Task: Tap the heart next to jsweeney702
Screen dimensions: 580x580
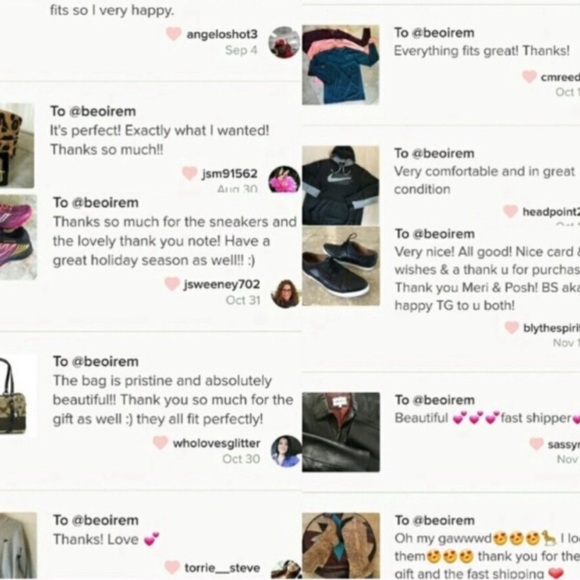Action: (x=172, y=284)
